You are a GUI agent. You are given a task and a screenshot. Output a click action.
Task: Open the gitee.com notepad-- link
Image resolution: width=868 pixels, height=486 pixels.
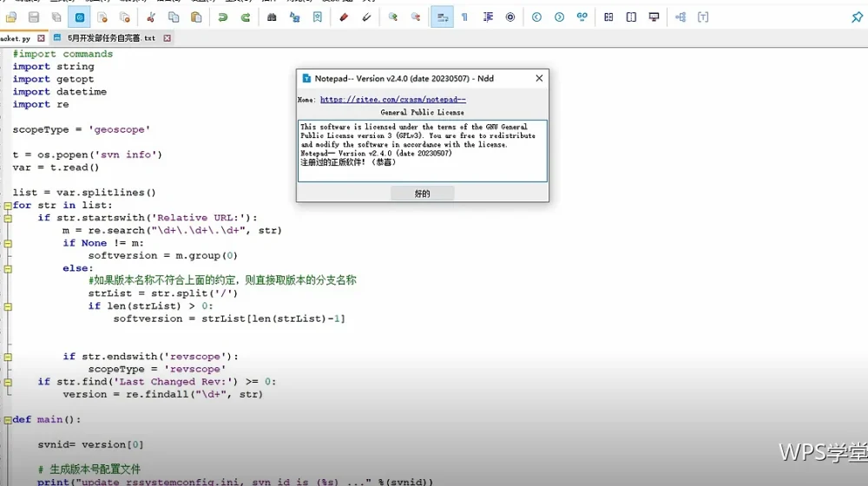[393, 100]
